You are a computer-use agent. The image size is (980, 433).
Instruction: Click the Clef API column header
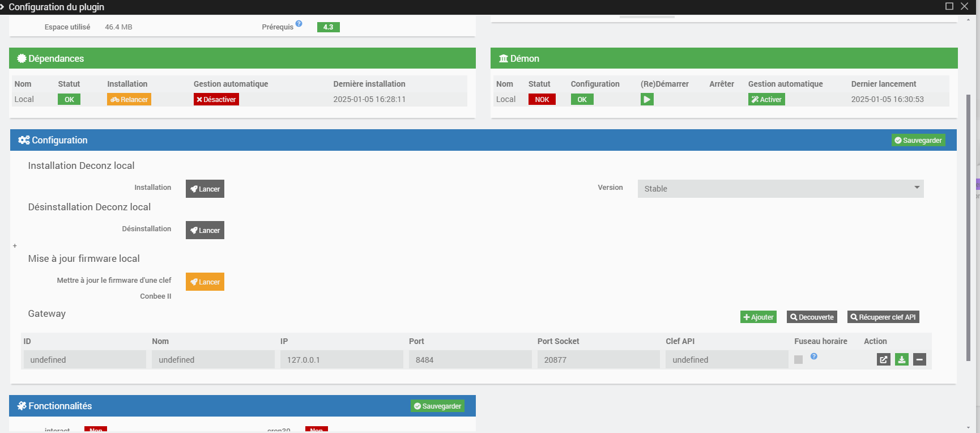pyautogui.click(x=680, y=341)
